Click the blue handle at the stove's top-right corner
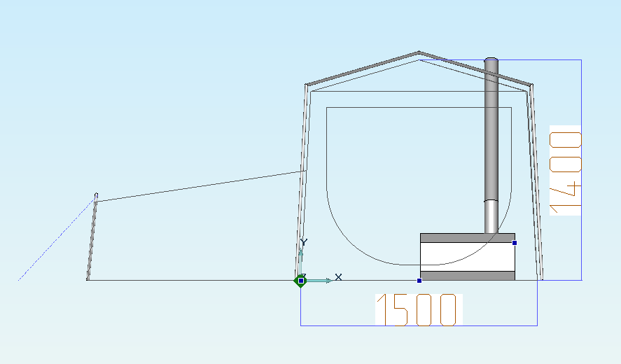This screenshot has width=621, height=364. [x=515, y=243]
